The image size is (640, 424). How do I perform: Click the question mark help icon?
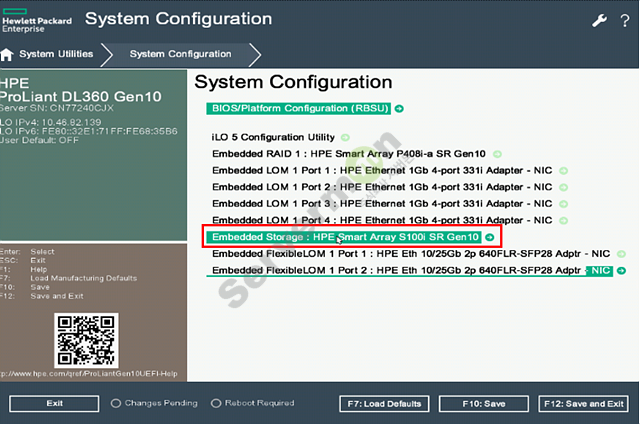coord(624,20)
